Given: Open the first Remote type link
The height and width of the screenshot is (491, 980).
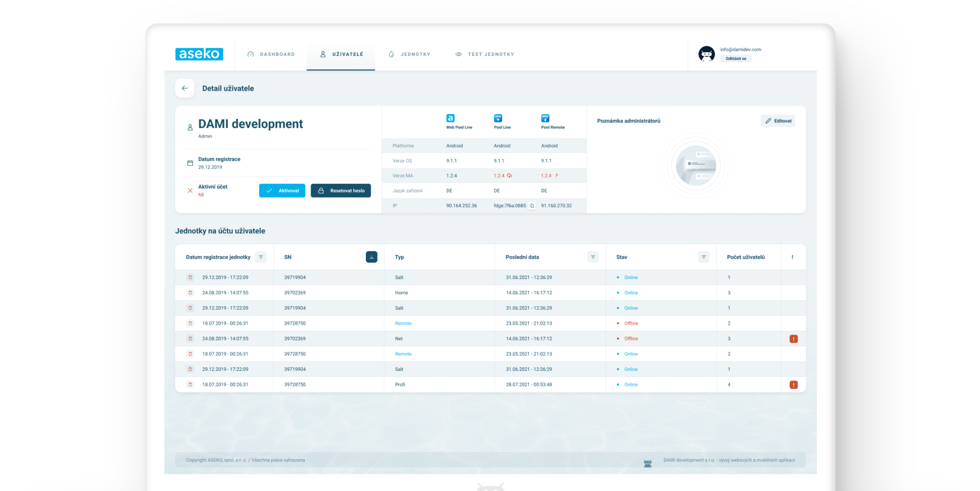Looking at the screenshot, I should coord(403,324).
